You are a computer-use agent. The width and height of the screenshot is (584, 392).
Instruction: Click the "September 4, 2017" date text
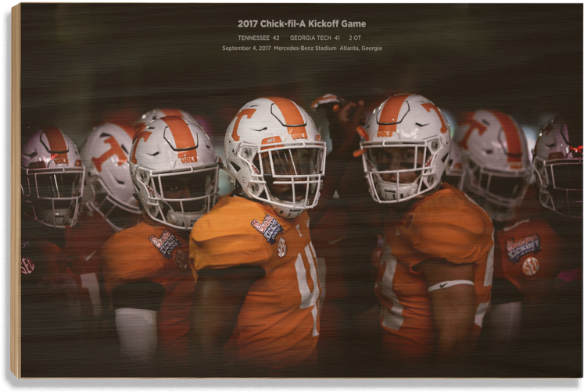click(246, 48)
